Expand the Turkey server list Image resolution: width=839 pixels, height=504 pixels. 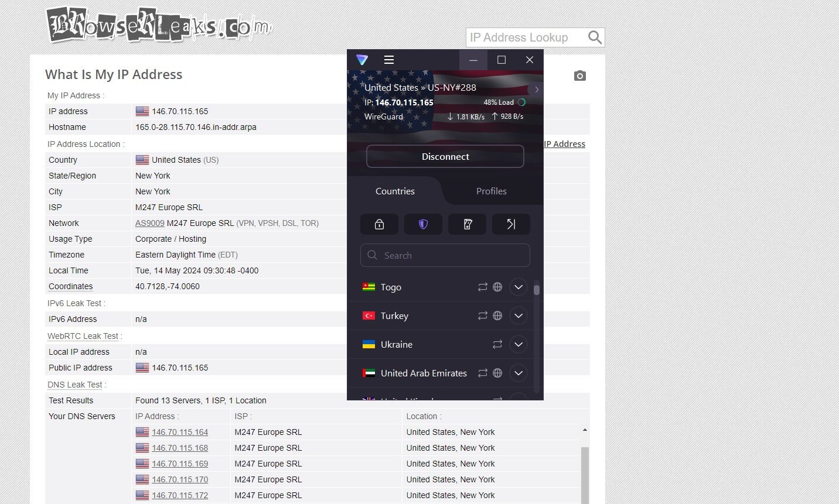519,316
